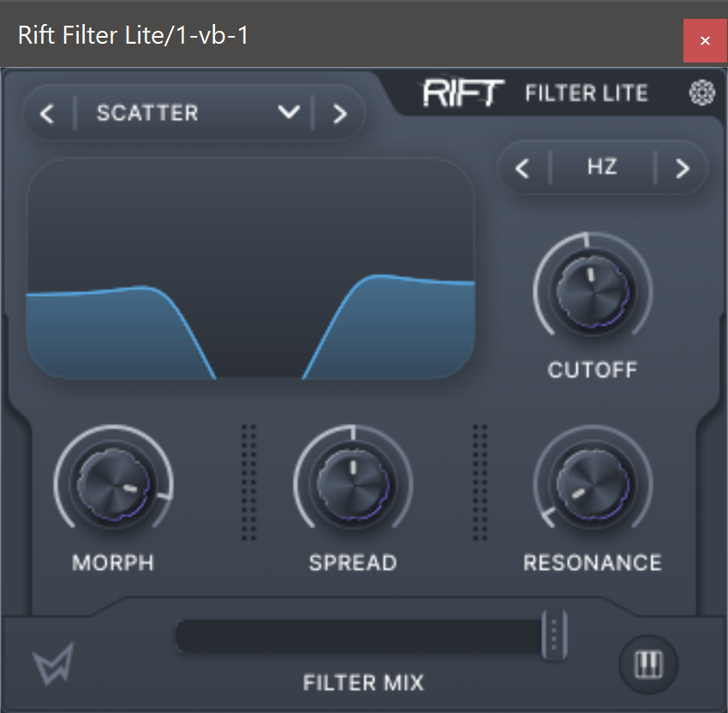
Task: Click the RIFT logo
Action: click(462, 93)
